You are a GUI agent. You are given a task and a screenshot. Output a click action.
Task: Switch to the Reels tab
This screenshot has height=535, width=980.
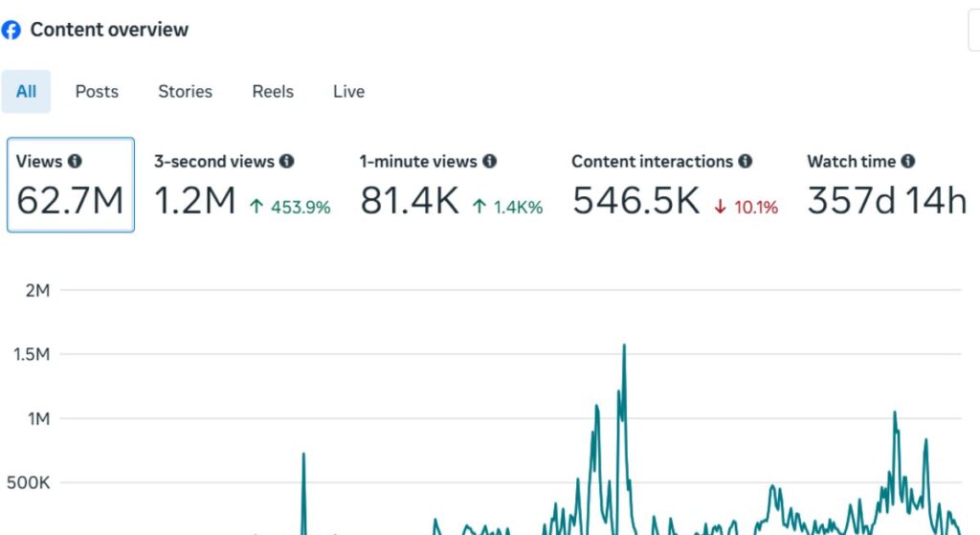[273, 92]
